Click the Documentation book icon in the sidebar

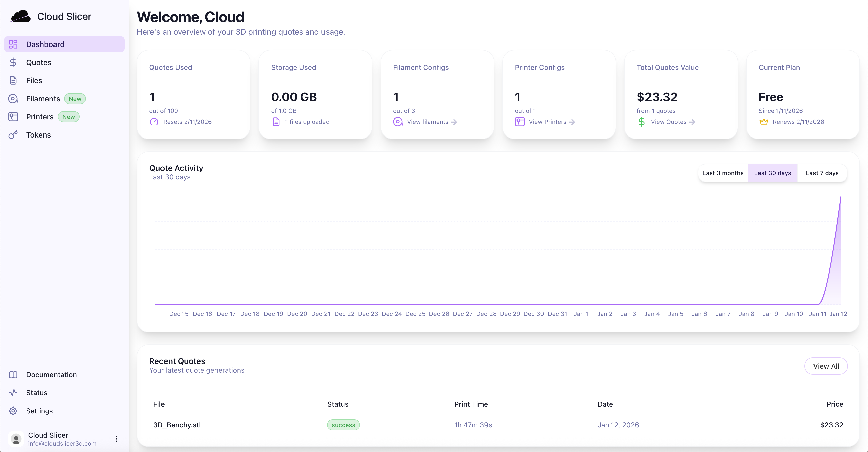(x=13, y=374)
